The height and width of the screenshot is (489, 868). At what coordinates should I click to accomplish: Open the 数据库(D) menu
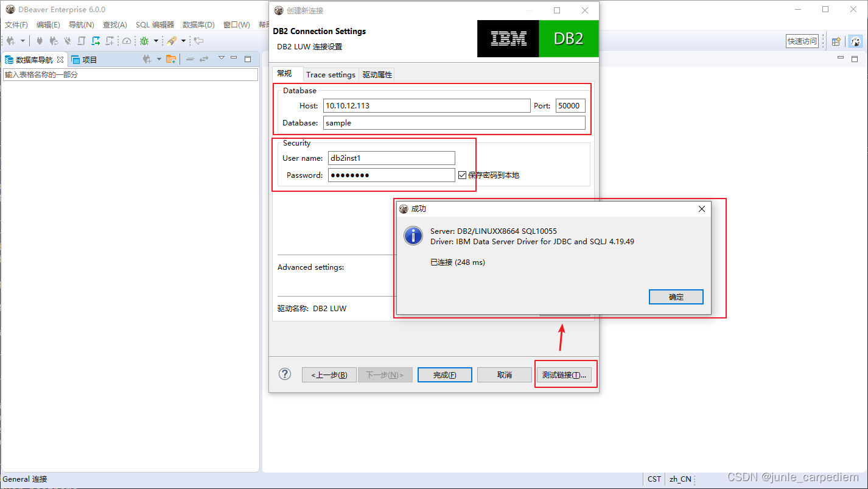point(198,25)
